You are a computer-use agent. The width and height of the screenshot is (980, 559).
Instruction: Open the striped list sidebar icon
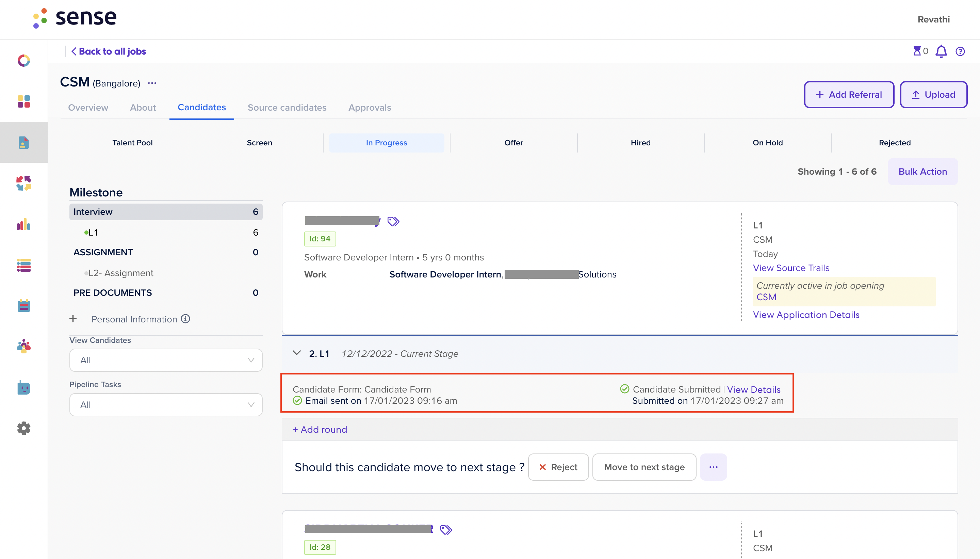24,265
